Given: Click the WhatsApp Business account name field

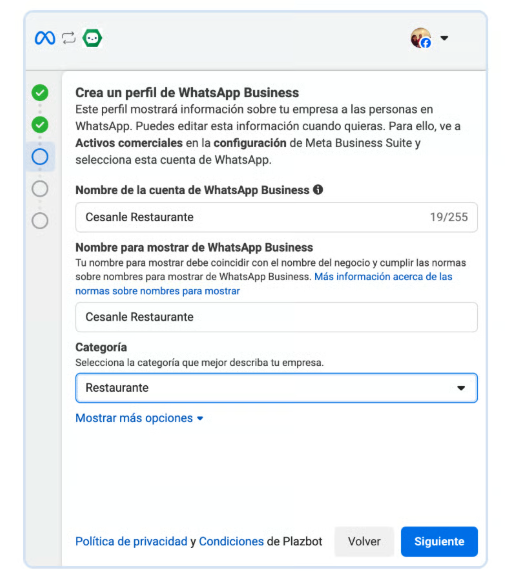Looking at the screenshot, I should click(x=276, y=217).
